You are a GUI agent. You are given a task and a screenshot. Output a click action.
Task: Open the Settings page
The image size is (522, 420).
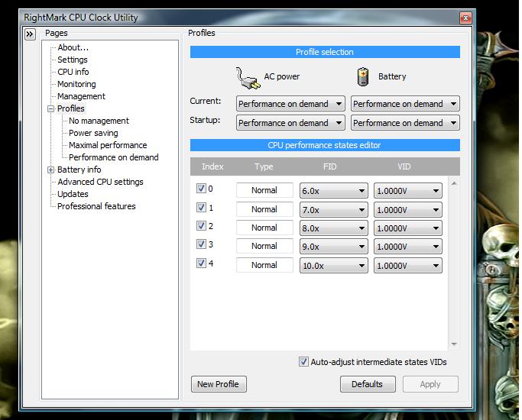[73, 60]
